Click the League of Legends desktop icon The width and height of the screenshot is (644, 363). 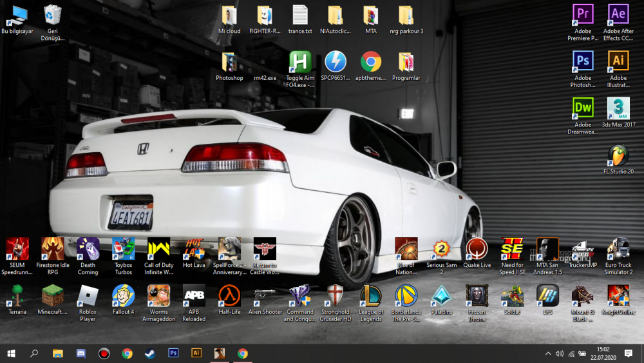[x=371, y=296]
